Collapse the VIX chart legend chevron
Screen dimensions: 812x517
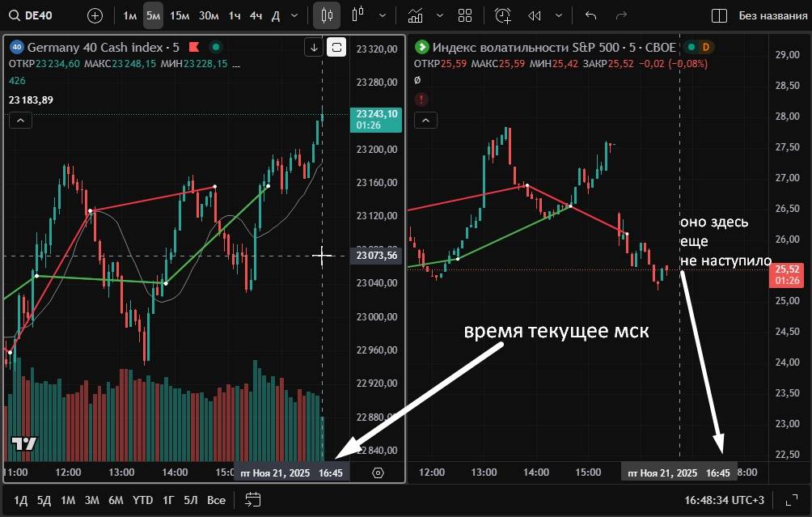pos(425,121)
